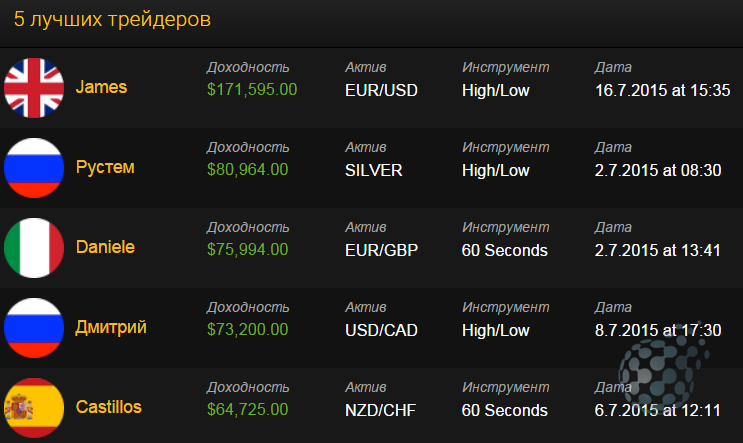Click the Russian flag icon next to Дмитрий
The image size is (743, 443).
pyautogui.click(x=34, y=328)
